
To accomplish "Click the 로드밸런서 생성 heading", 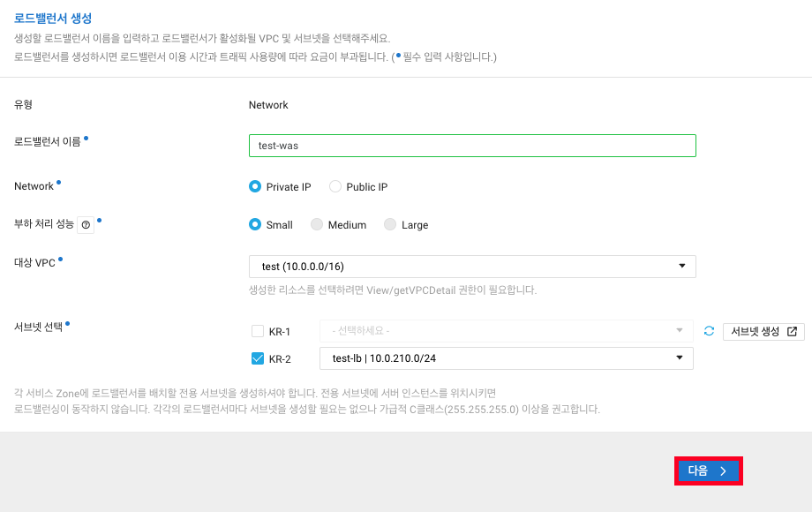I will pos(53,19).
